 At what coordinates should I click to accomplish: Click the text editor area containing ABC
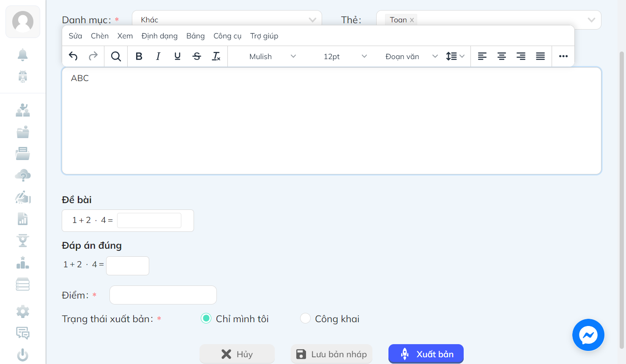(331, 121)
